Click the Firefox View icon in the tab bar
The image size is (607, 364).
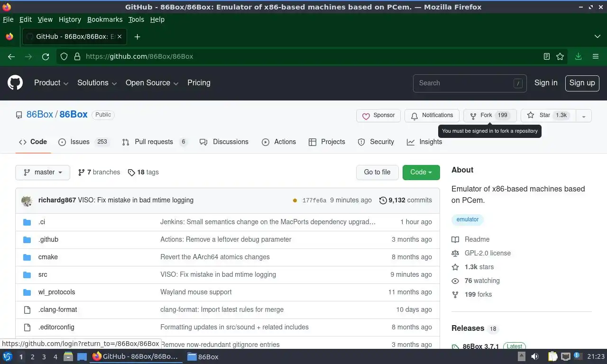tap(9, 36)
